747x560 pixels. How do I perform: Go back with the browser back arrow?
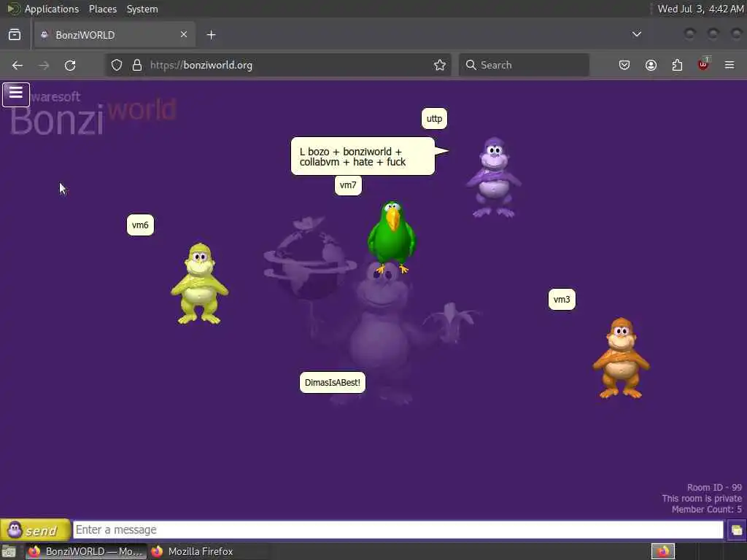click(x=18, y=65)
